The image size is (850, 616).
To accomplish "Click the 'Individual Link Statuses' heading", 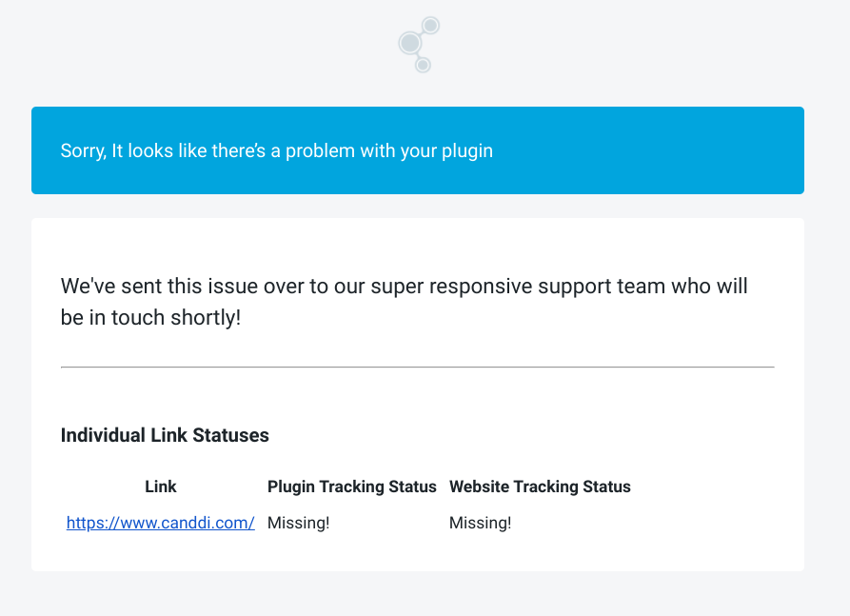I will point(165,435).
